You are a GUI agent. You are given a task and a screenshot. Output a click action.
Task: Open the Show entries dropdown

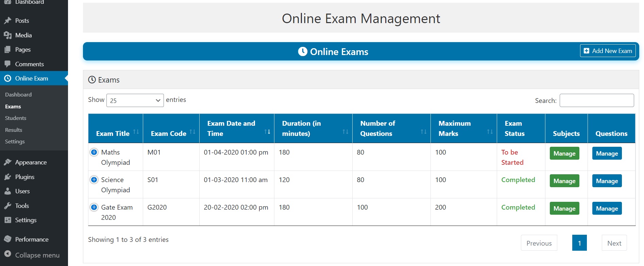click(x=135, y=101)
